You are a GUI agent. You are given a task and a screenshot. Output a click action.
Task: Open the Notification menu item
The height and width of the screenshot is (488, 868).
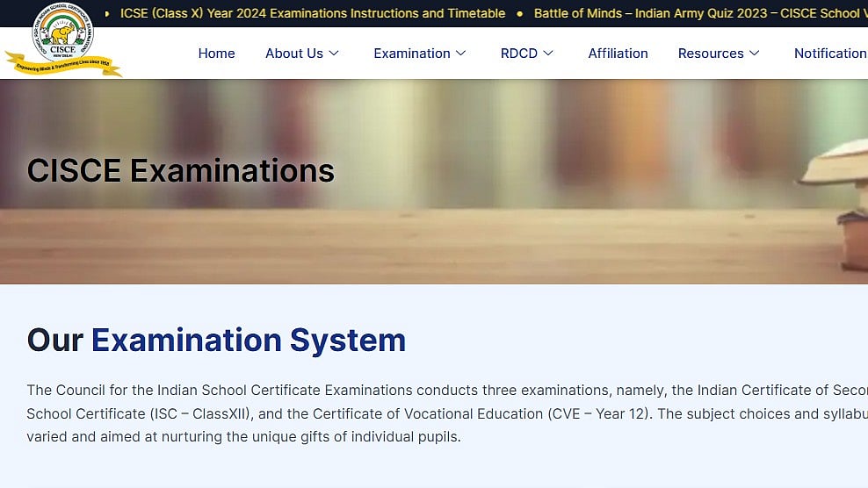829,54
